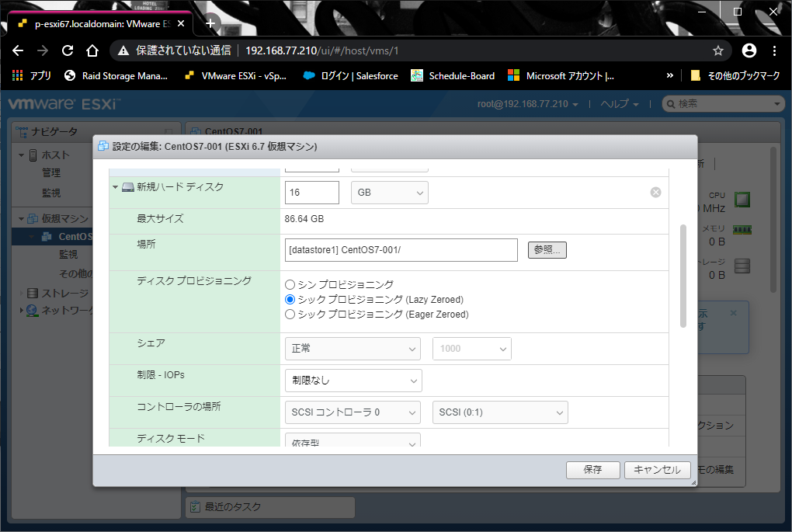
Task: Open the root@192.168.77.210 user menu
Action: point(528,104)
